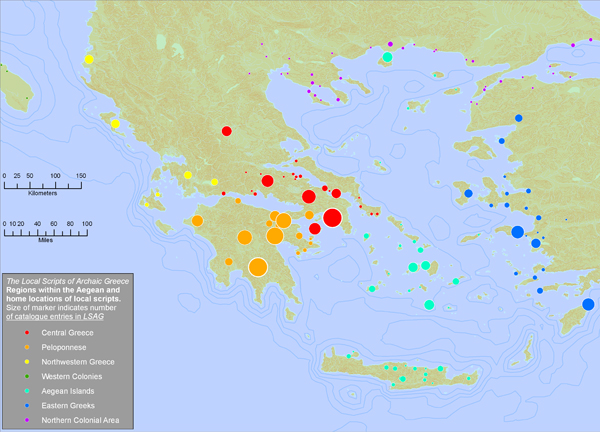
Task: Select the largest orange marker in southern Peloponnese
Action: 258,267
